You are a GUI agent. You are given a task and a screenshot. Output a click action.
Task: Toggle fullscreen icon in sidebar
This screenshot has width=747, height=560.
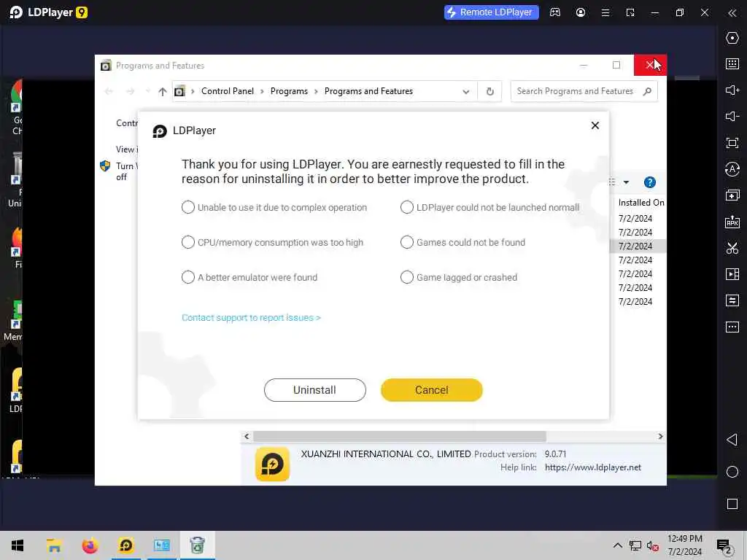click(x=732, y=143)
